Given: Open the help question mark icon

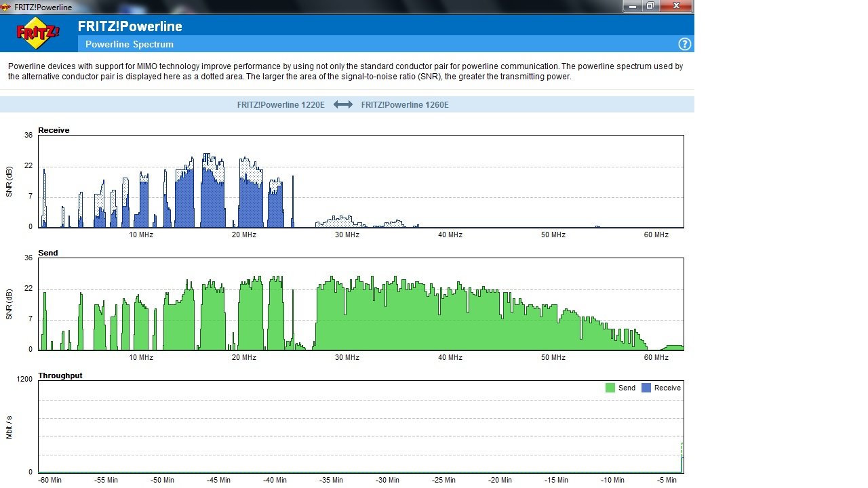Looking at the screenshot, I should [x=684, y=44].
